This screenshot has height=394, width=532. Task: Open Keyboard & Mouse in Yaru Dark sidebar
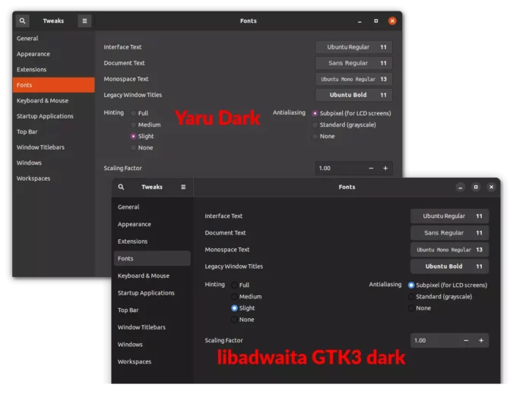[x=54, y=101]
